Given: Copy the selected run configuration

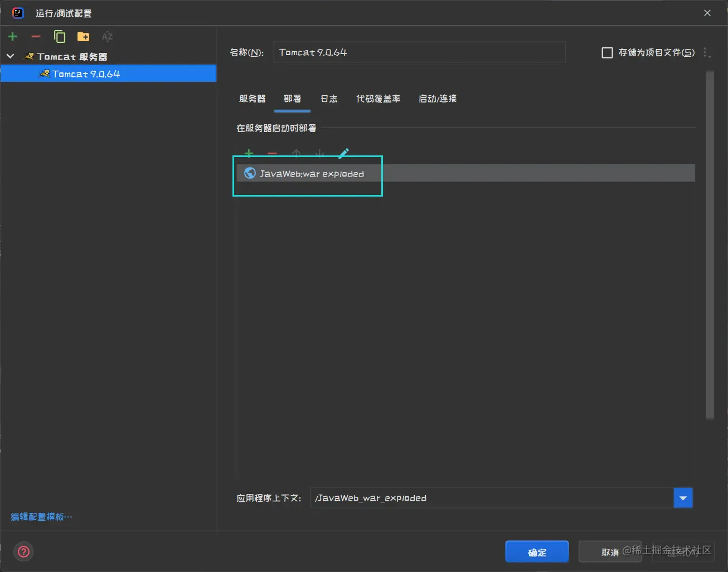Looking at the screenshot, I should (x=60, y=37).
